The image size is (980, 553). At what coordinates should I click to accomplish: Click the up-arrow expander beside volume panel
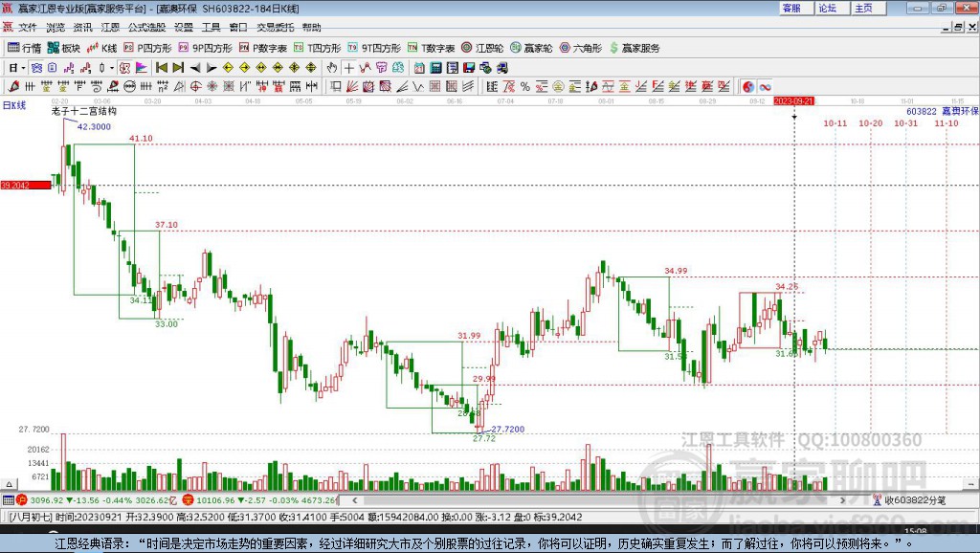point(9,484)
